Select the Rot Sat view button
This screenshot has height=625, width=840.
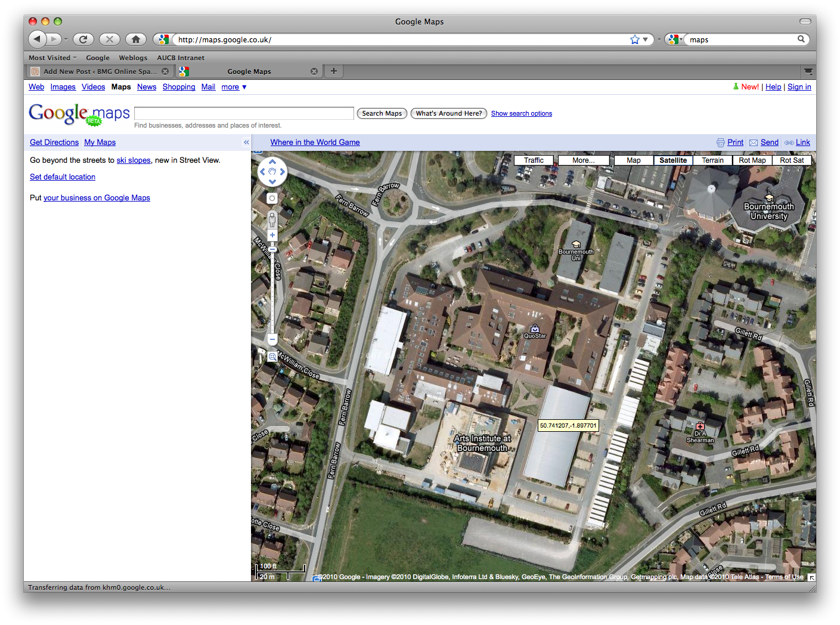tap(792, 160)
